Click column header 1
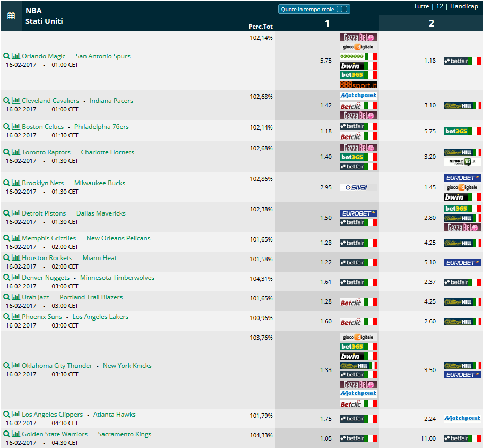This screenshot has height=448, width=483. 327,23
